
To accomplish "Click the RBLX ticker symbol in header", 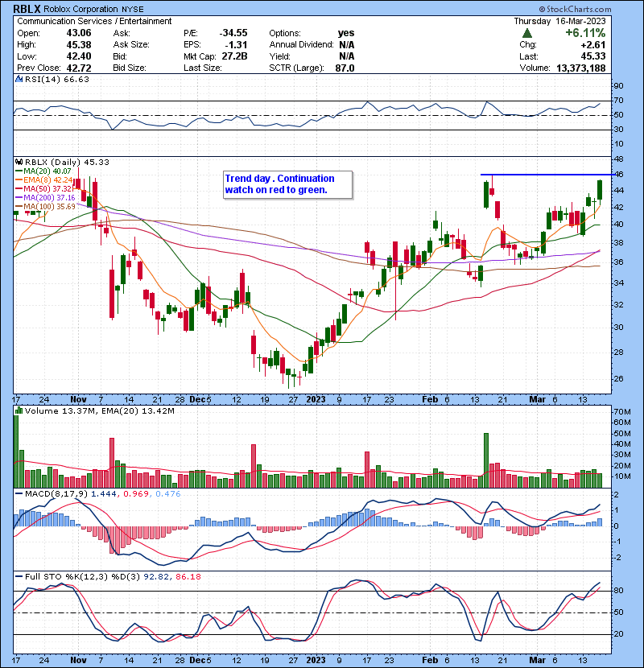I will [27, 9].
